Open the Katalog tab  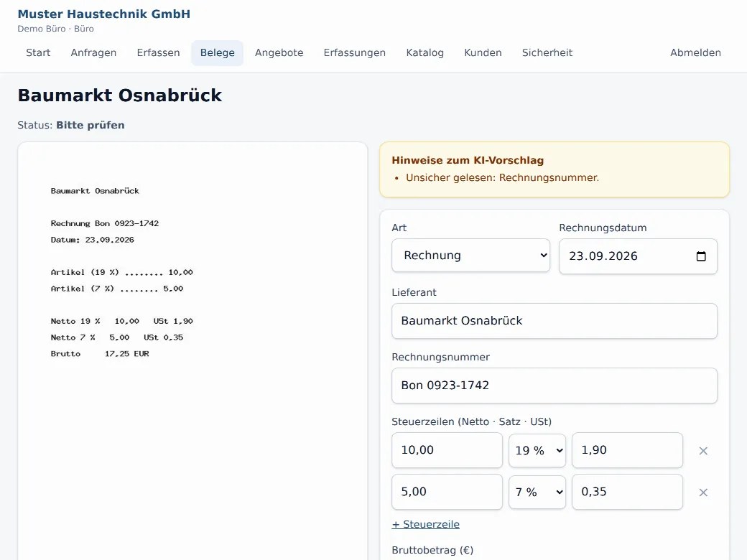(425, 53)
